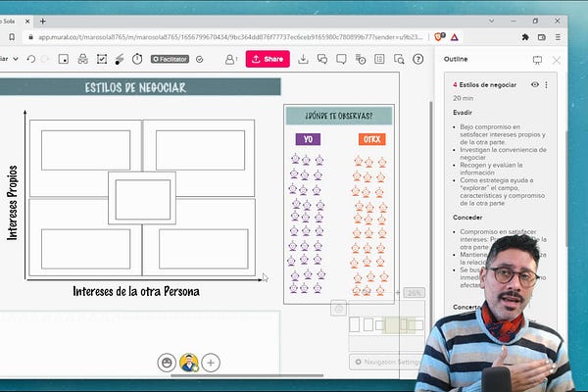Click the Brave shield icon
The image size is (588, 392).
pos(439,37)
